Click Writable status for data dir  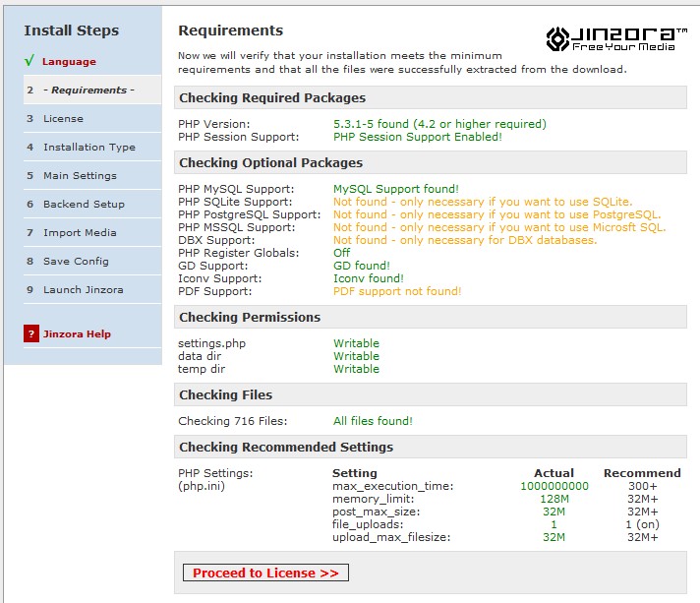[356, 356]
